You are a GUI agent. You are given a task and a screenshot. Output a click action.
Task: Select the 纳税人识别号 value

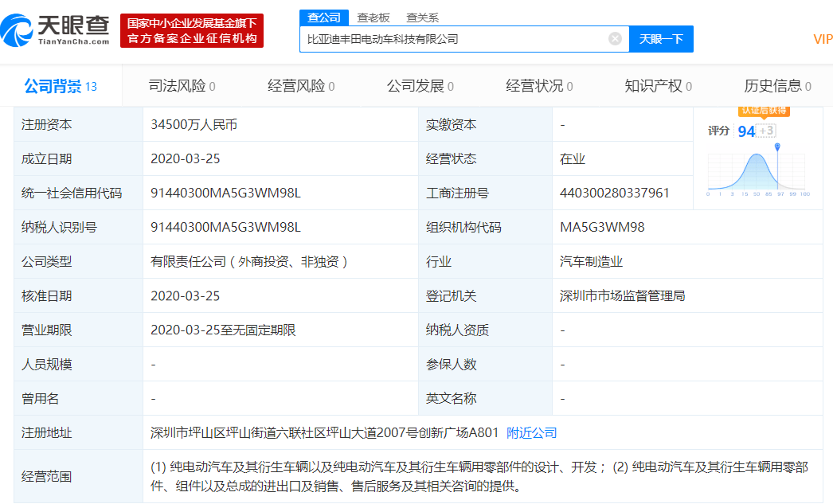226,227
